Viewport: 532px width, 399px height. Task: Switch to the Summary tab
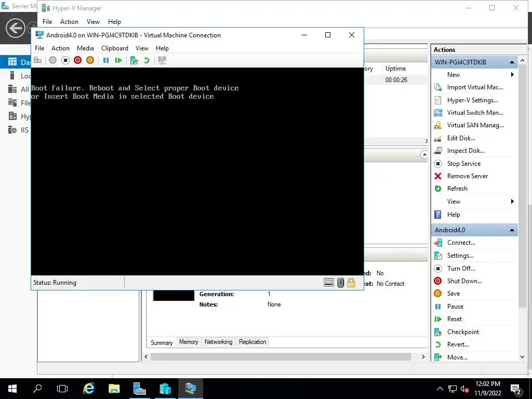tap(162, 342)
